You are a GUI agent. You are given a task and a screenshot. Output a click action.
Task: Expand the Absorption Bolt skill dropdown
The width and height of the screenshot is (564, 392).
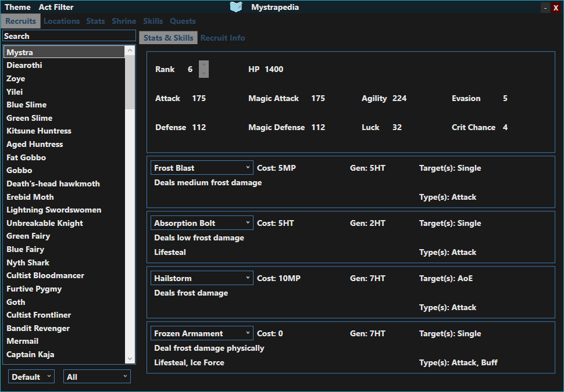click(202, 223)
